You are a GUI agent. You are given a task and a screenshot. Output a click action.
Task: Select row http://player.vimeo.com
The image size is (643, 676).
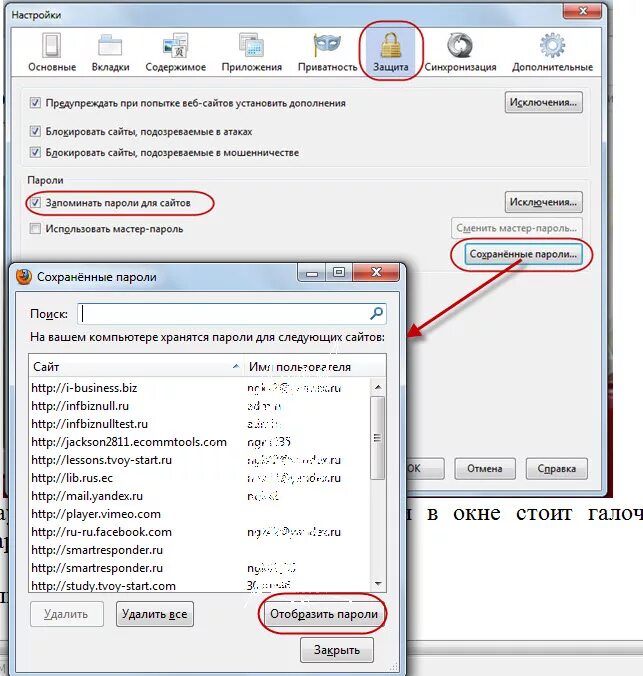coord(200,514)
